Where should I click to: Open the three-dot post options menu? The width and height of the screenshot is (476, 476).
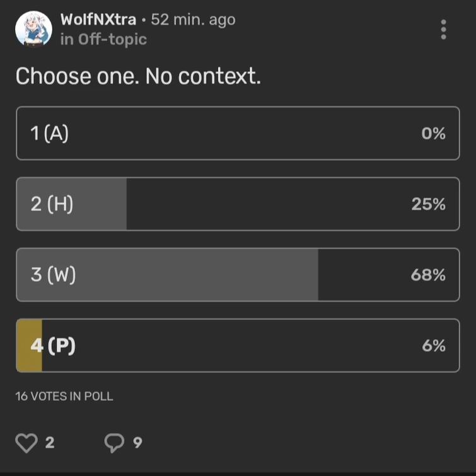pyautogui.click(x=444, y=30)
